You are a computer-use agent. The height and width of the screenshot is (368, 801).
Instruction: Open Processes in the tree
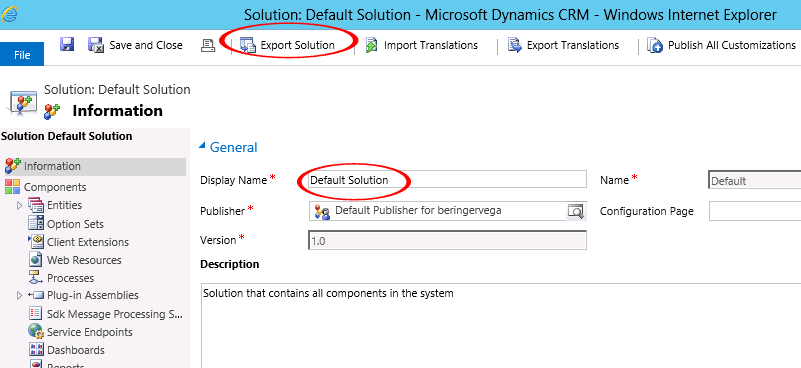click(x=70, y=278)
